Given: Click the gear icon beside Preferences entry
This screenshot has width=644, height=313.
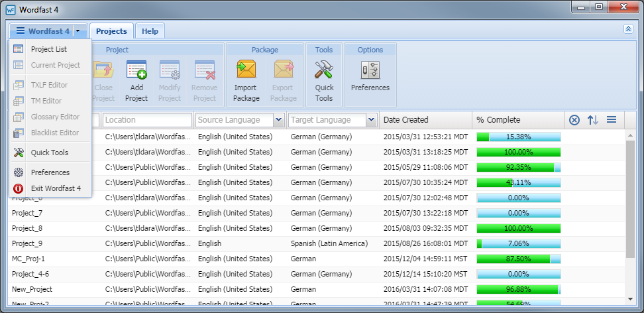Looking at the screenshot, I should 18,172.
